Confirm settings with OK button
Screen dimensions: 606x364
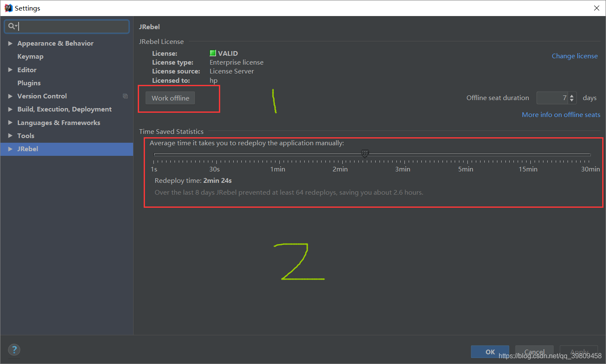[x=490, y=352]
